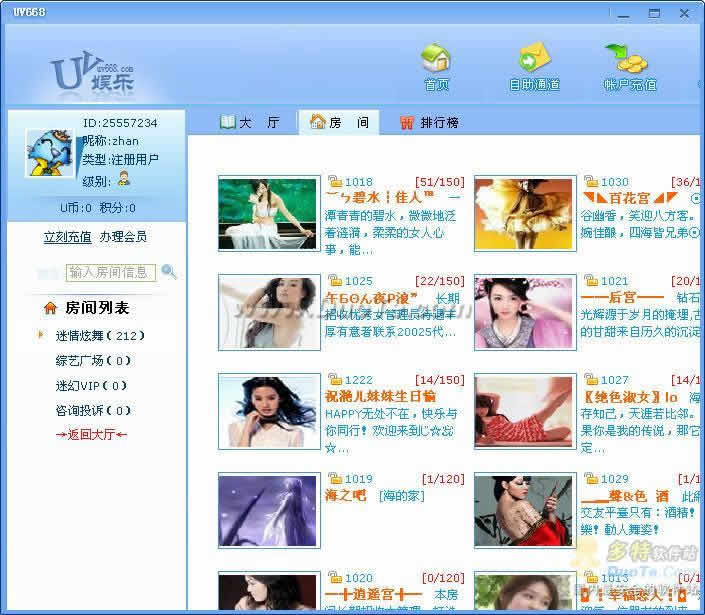
Task: Open room 1025 thumbnail image
Action: coord(269,312)
